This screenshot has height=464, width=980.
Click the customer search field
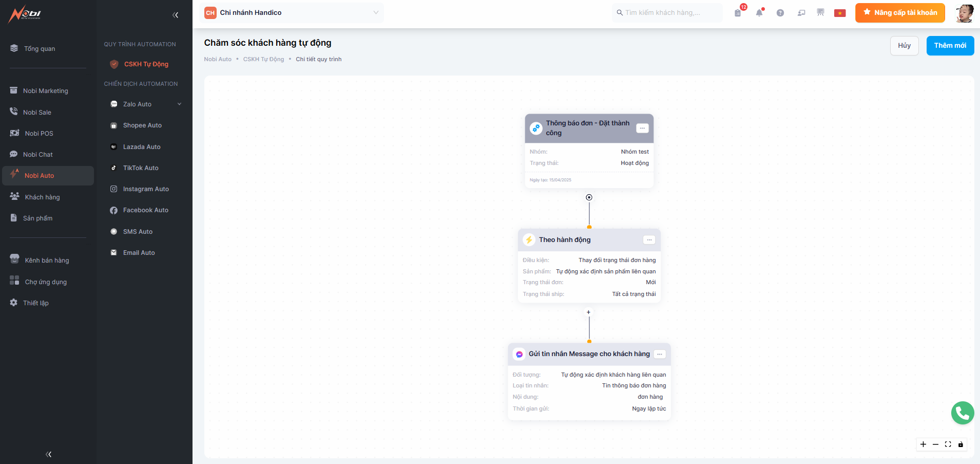click(667, 13)
